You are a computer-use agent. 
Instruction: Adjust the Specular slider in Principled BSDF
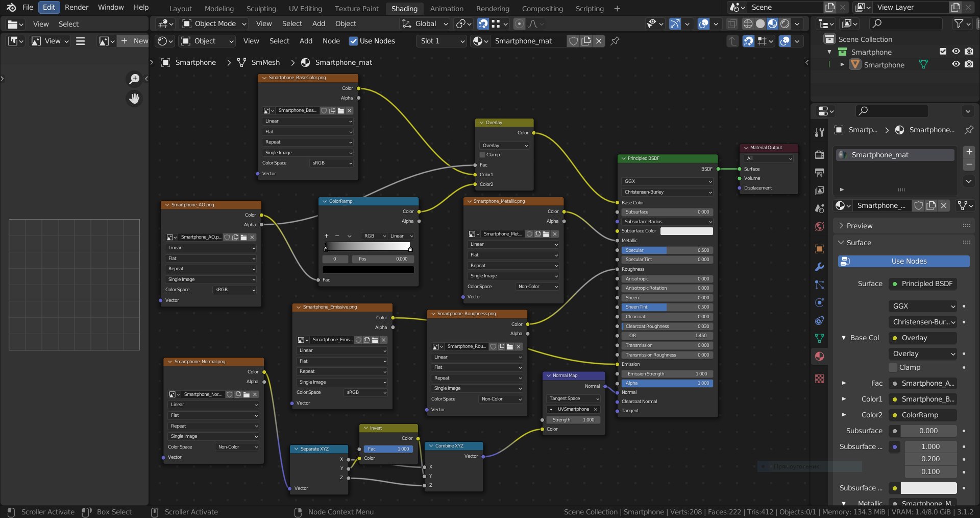[667, 250]
